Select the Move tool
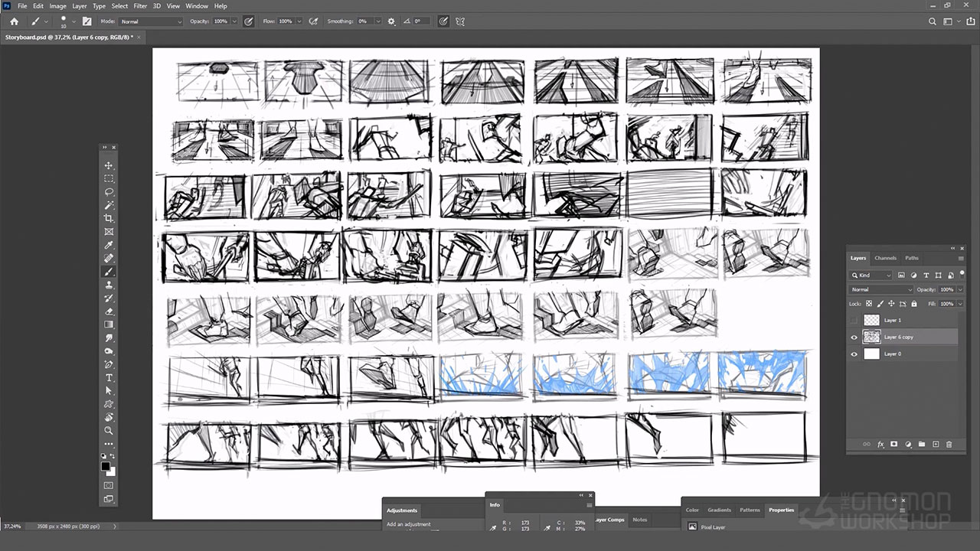Image resolution: width=980 pixels, height=551 pixels. pos(109,165)
